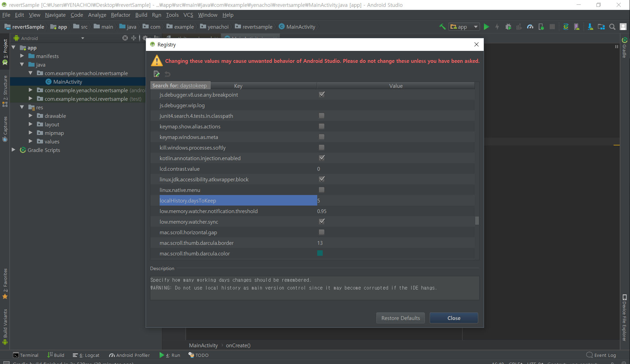Click the Make Project hammer icon

(x=442, y=27)
